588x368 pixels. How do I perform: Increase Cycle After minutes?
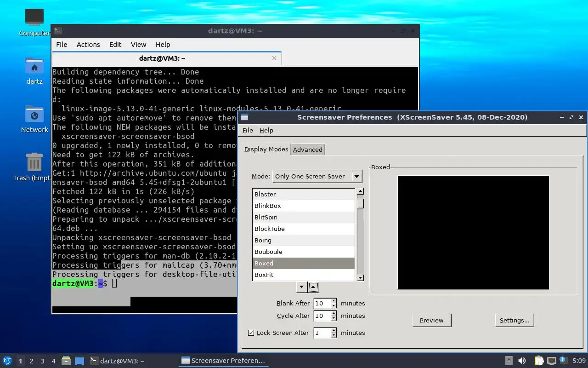[334, 313]
